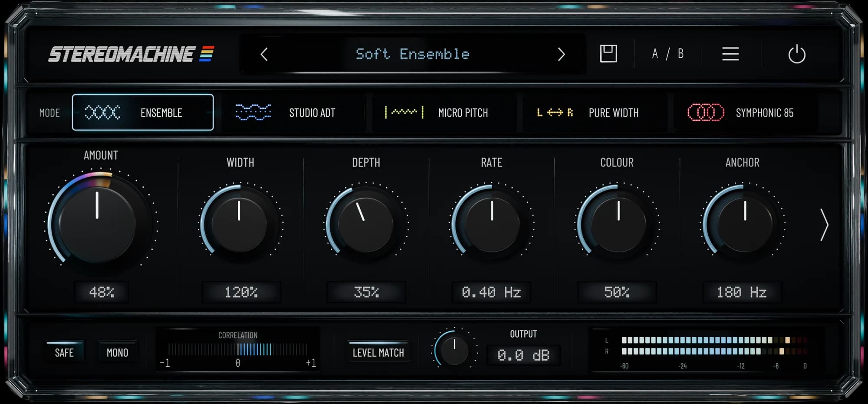This screenshot has width=868, height=404.
Task: Click the Studio ADT mode icon
Action: [x=253, y=112]
